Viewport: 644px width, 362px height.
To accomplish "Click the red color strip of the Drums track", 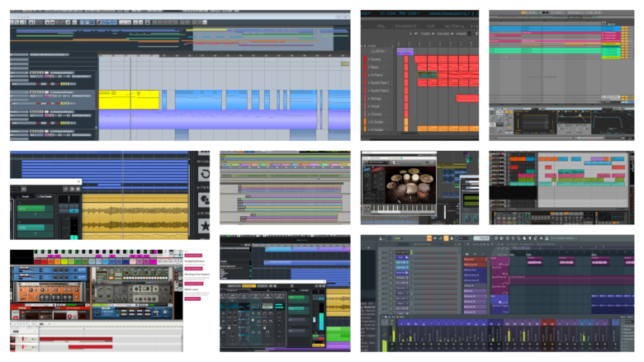I will point(365,59).
